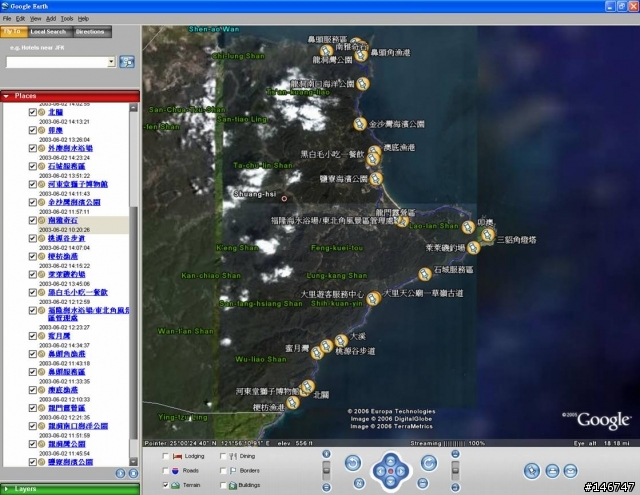640x495 pixels.
Task: Click the button below the right navigation slider
Action: [x=456, y=487]
